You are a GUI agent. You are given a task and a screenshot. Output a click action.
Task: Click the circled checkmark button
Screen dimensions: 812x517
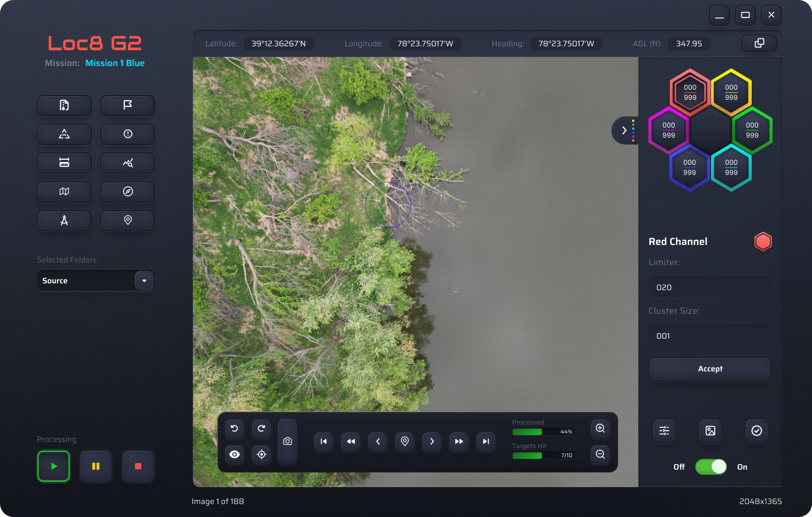[757, 431]
